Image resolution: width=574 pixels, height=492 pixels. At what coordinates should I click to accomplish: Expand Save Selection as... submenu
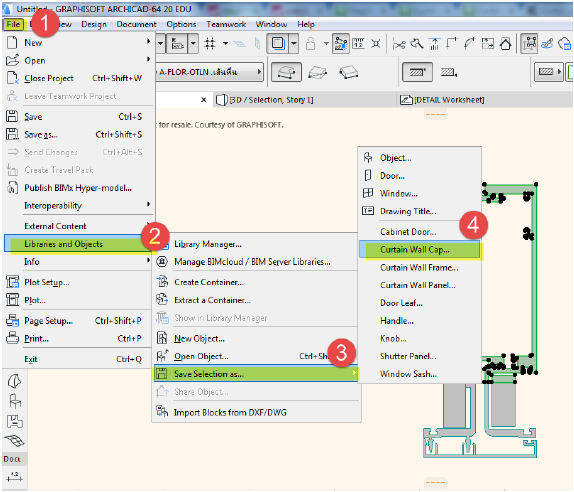pos(256,374)
